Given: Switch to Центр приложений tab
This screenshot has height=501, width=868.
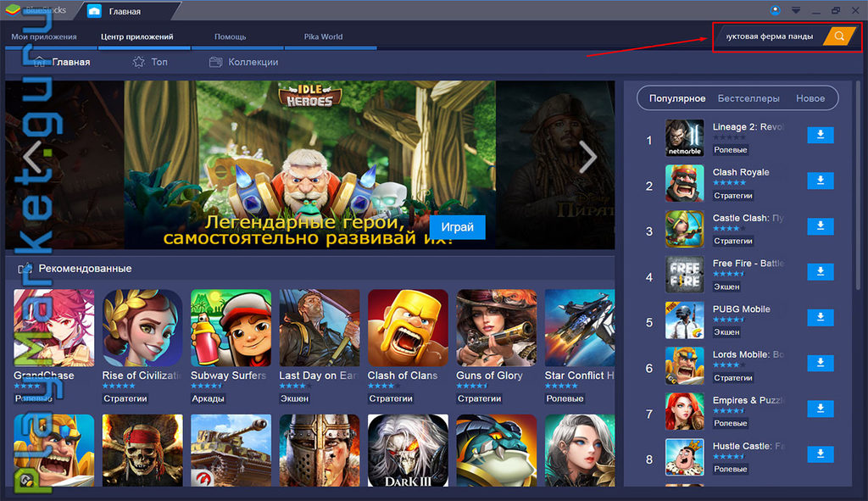Looking at the screenshot, I should coord(136,36).
